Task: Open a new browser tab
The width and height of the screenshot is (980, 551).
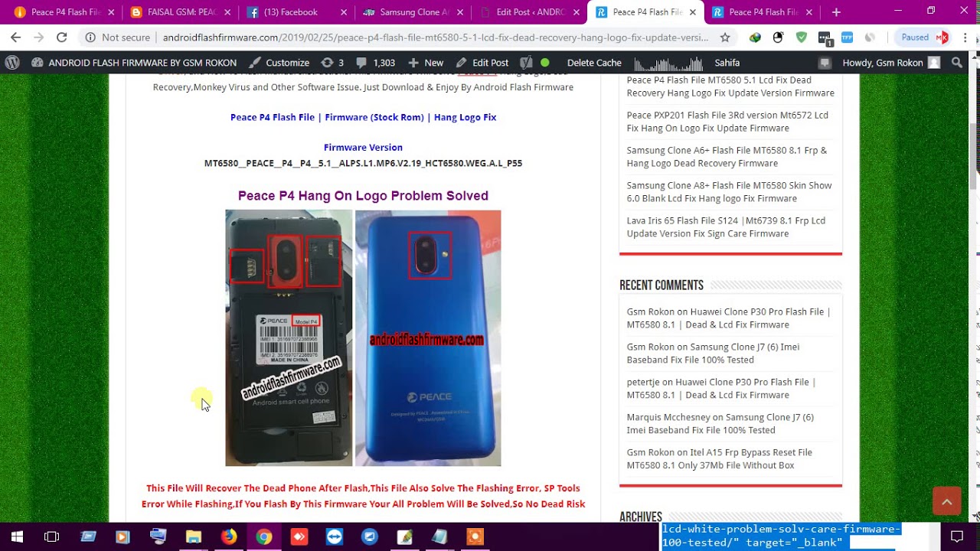Action: click(x=836, y=12)
